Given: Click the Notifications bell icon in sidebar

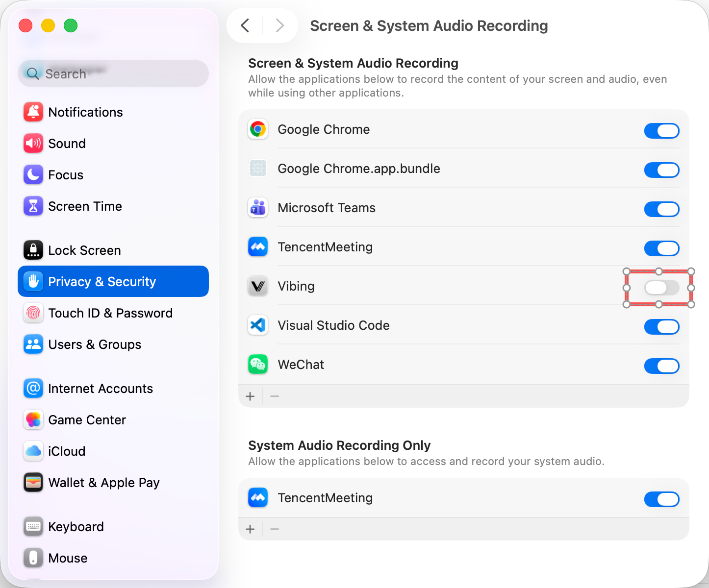Looking at the screenshot, I should [33, 112].
